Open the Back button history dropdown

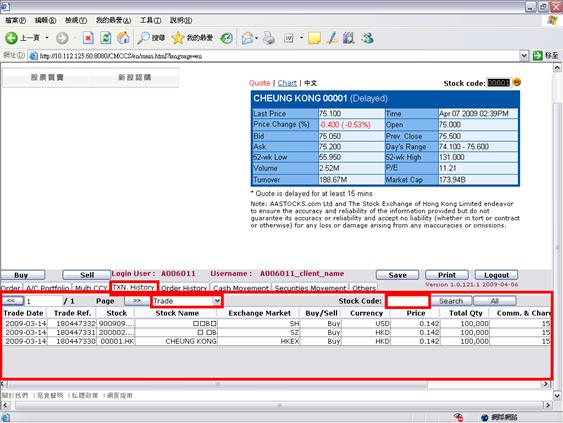(x=47, y=38)
